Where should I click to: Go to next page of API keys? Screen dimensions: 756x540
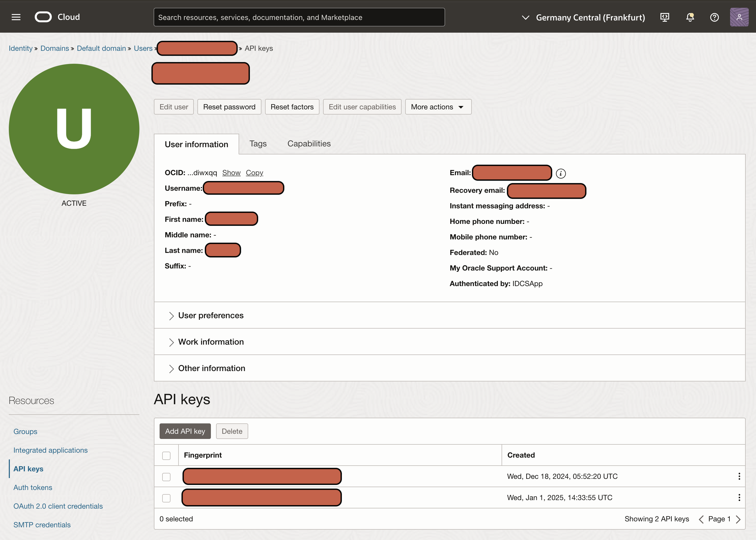pos(738,519)
